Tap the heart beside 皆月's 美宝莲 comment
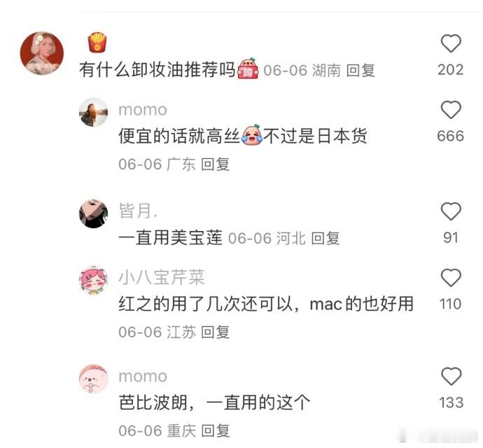The width and height of the screenshot is (483, 448). coord(451,211)
